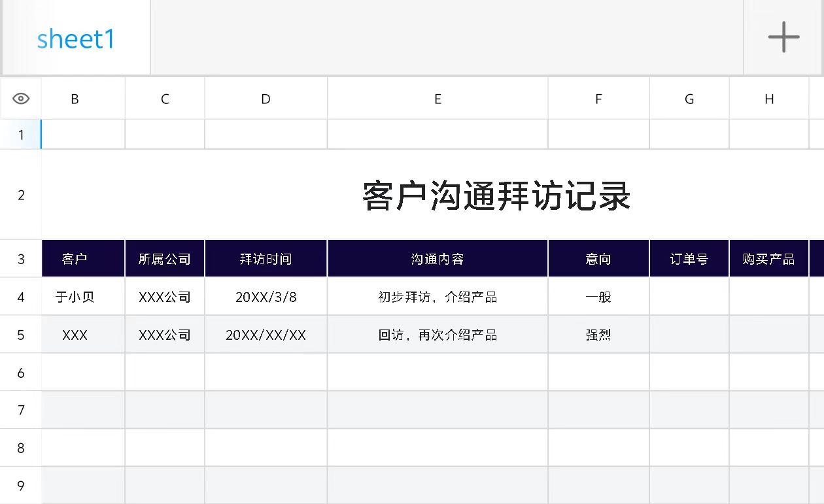
Task: Click the 客户 header cell
Action: coord(83,259)
